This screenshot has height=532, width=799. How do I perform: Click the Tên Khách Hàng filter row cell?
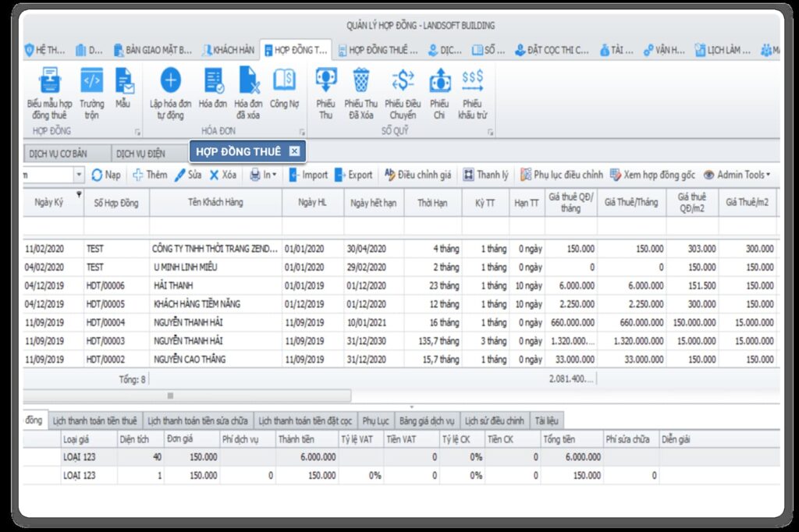click(x=215, y=226)
